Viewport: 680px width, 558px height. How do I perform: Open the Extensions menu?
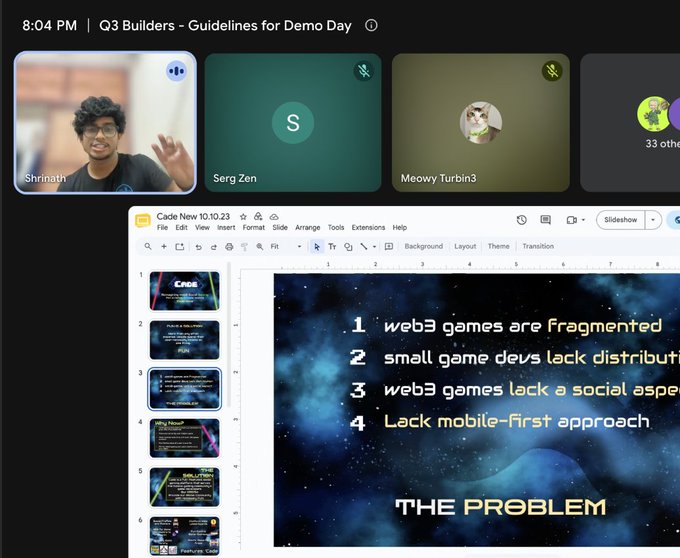click(368, 228)
